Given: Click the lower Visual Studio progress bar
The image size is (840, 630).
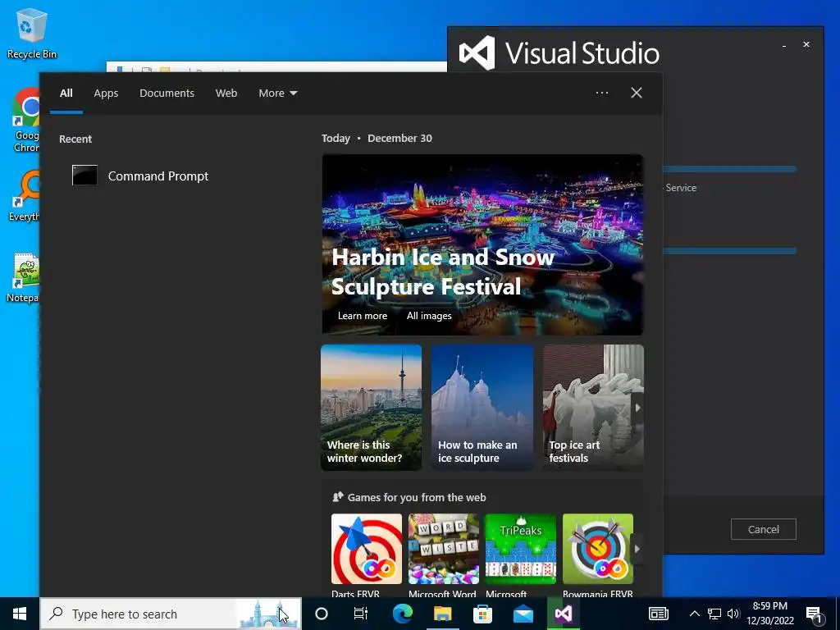Looking at the screenshot, I should click(729, 251).
